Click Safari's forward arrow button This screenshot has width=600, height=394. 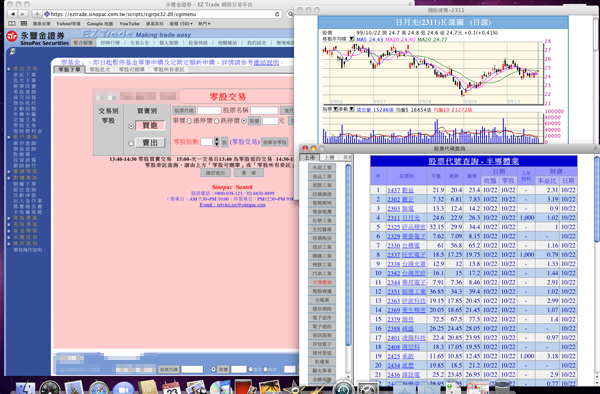pyautogui.click(x=23, y=14)
